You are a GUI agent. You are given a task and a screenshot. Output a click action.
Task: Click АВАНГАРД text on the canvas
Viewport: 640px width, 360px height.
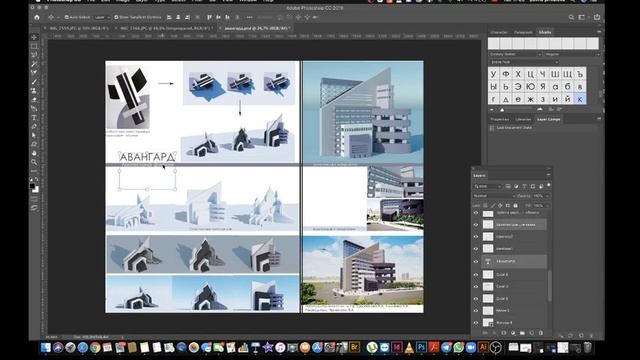(x=147, y=157)
